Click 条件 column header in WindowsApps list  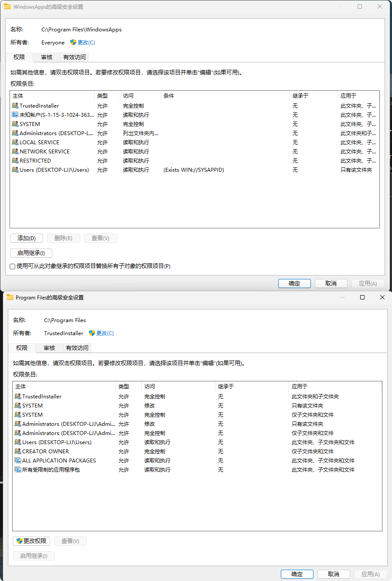[x=225, y=96]
